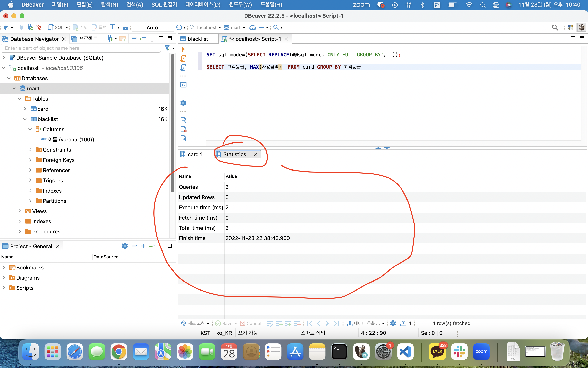Image resolution: width=588 pixels, height=368 pixels.
Task: Click the Navigator filter funnel icon
Action: [168, 48]
